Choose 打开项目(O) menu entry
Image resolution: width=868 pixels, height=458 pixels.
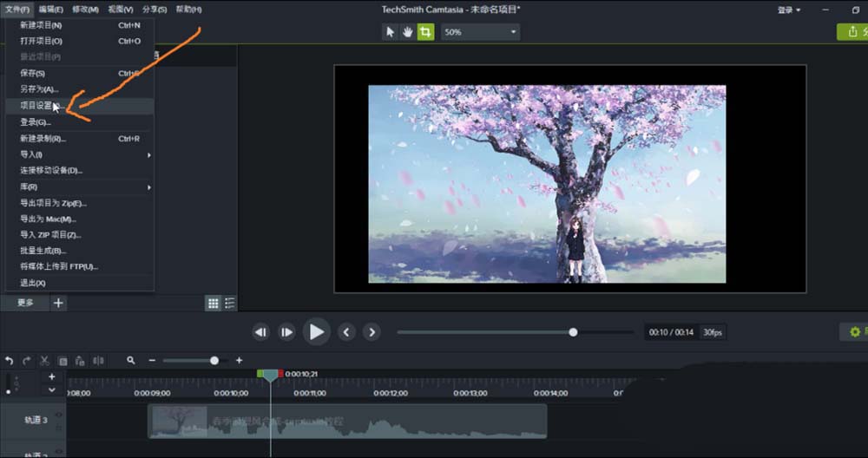(80, 42)
